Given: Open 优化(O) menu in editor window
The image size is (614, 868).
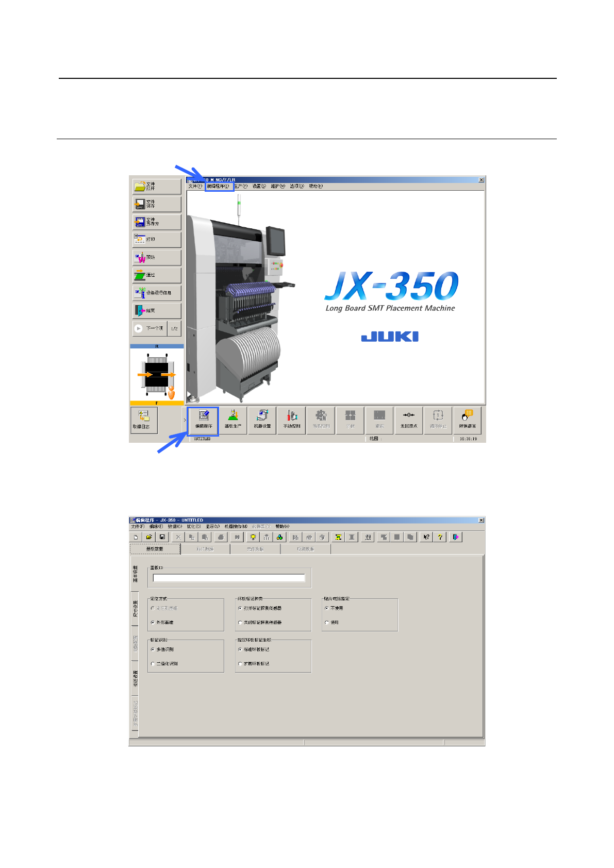Looking at the screenshot, I should (x=194, y=526).
